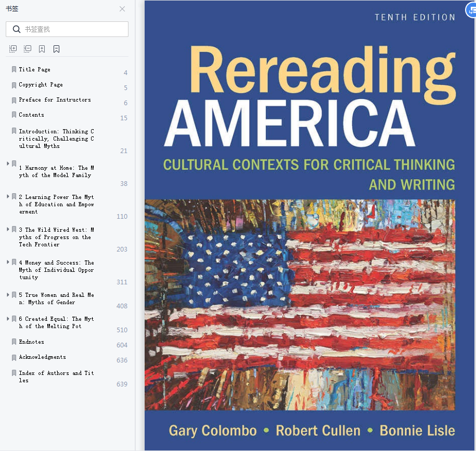Expand the Money and Success chapter
476x451 pixels.
coord(8,262)
